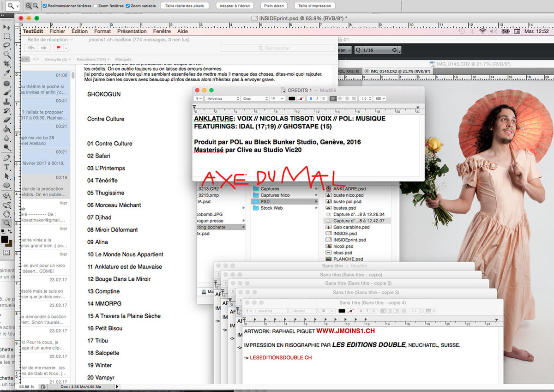Click the zoom-in magnifier in options bar
Screen dimensions: 554x392
point(29,6)
